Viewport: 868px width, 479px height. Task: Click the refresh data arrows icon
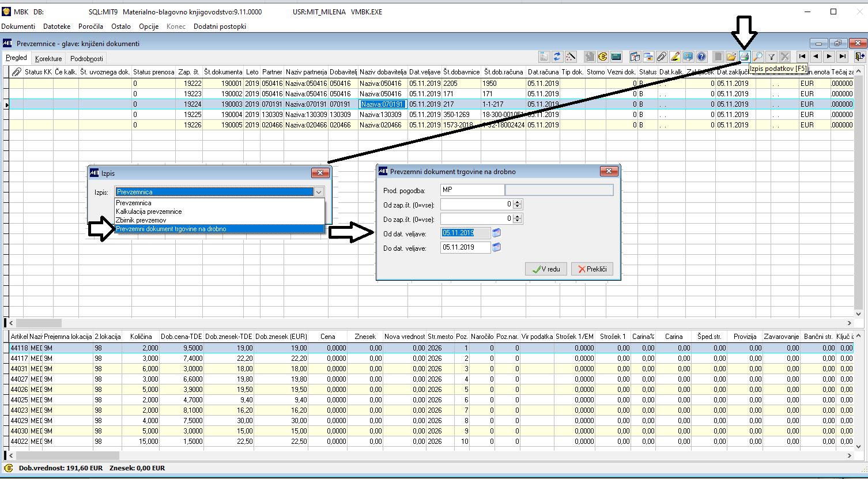coord(557,56)
